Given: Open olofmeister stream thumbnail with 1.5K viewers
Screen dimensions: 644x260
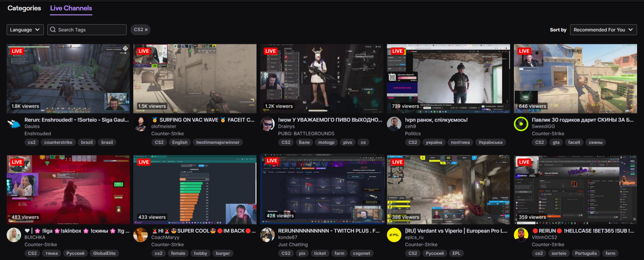Looking at the screenshot, I should point(195,79).
